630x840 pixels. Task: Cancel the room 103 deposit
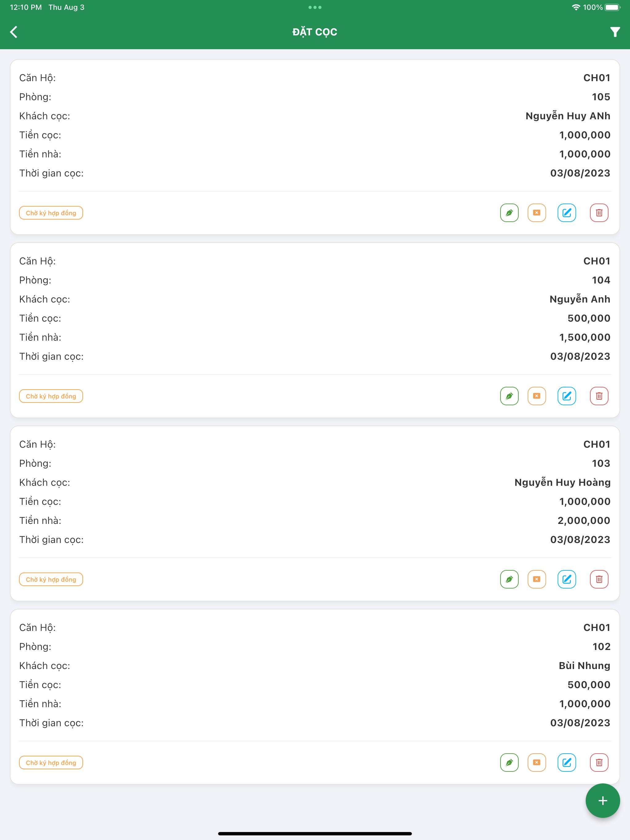(x=536, y=579)
